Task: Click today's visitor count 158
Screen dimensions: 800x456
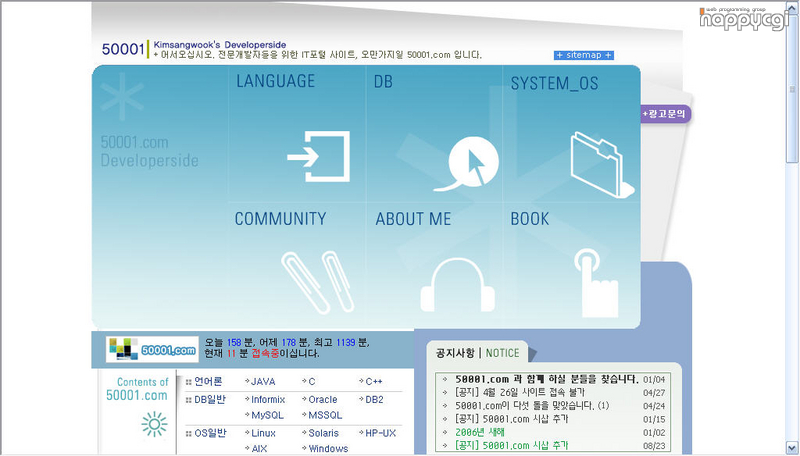Action: (x=234, y=342)
